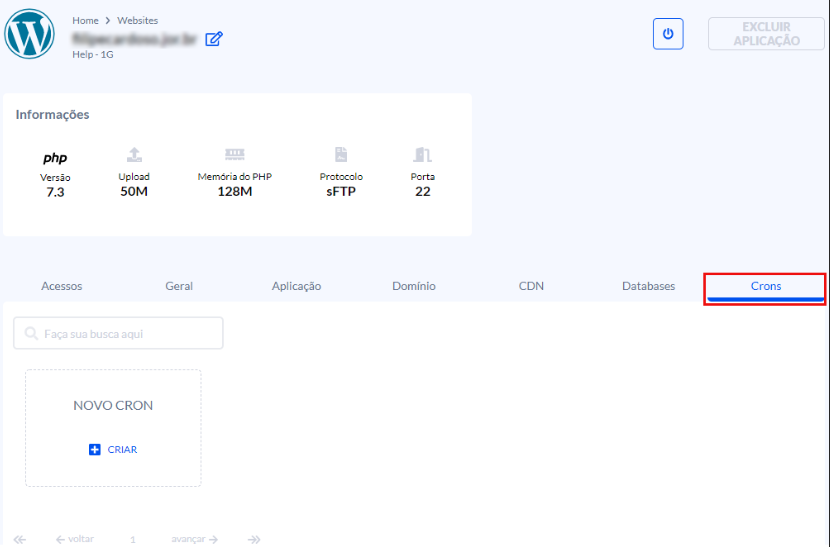
Task: Click CRIAR to create a new cron
Action: click(x=113, y=450)
